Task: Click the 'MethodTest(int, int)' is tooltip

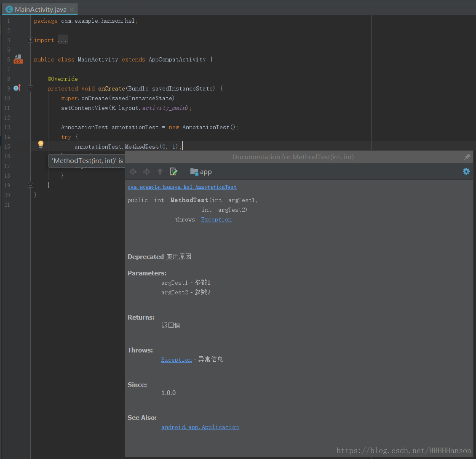Action: [x=87, y=160]
